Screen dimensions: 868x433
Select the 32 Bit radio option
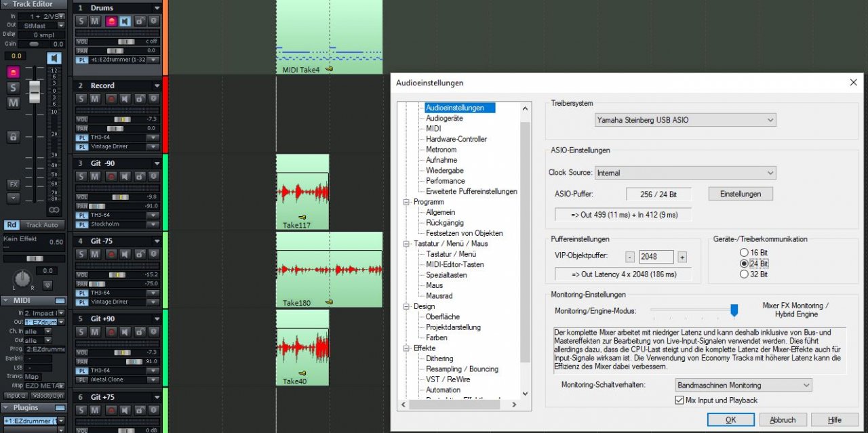744,274
